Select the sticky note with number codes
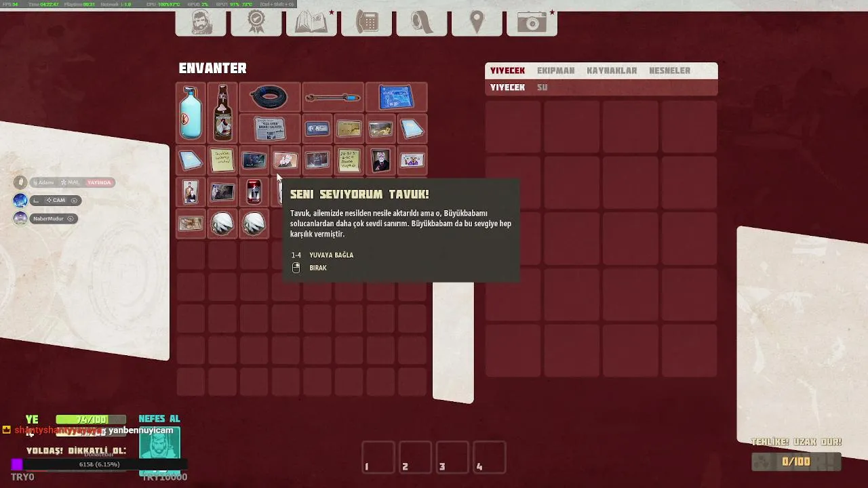Image resolution: width=868 pixels, height=488 pixels. (x=349, y=161)
